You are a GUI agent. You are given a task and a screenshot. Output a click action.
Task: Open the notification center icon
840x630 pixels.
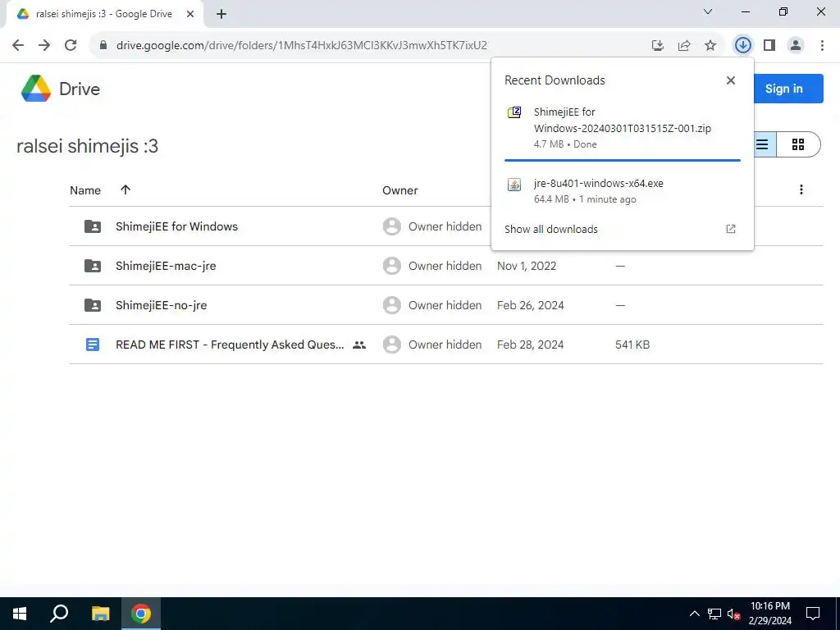[813, 614]
